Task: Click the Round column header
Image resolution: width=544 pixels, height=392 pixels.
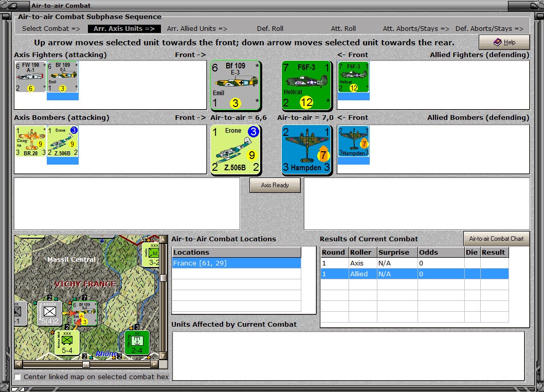Action: 335,253
